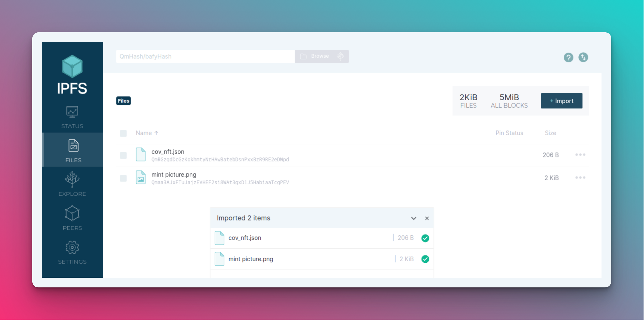Click cov_nft.json file icon in import panel
The height and width of the screenshot is (320, 644).
219,238
